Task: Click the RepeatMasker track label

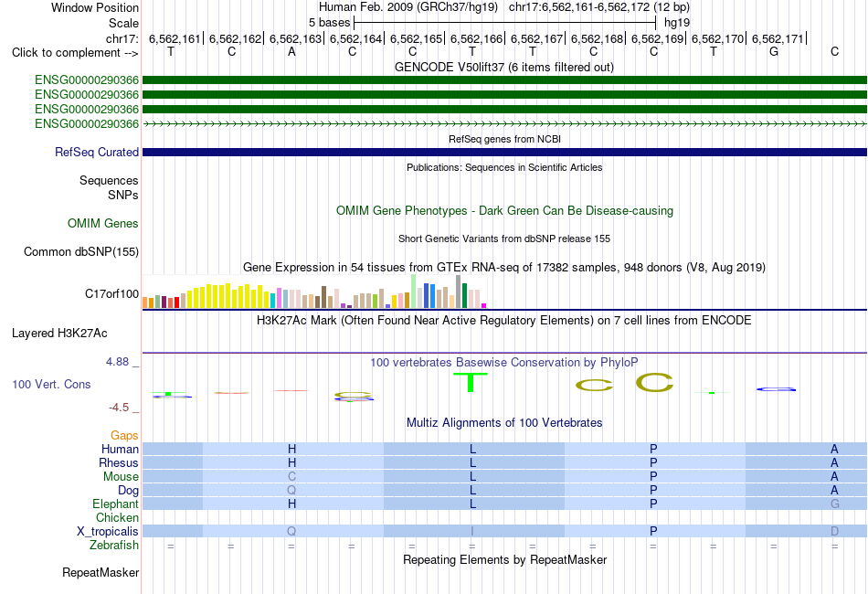Action: tap(101, 572)
